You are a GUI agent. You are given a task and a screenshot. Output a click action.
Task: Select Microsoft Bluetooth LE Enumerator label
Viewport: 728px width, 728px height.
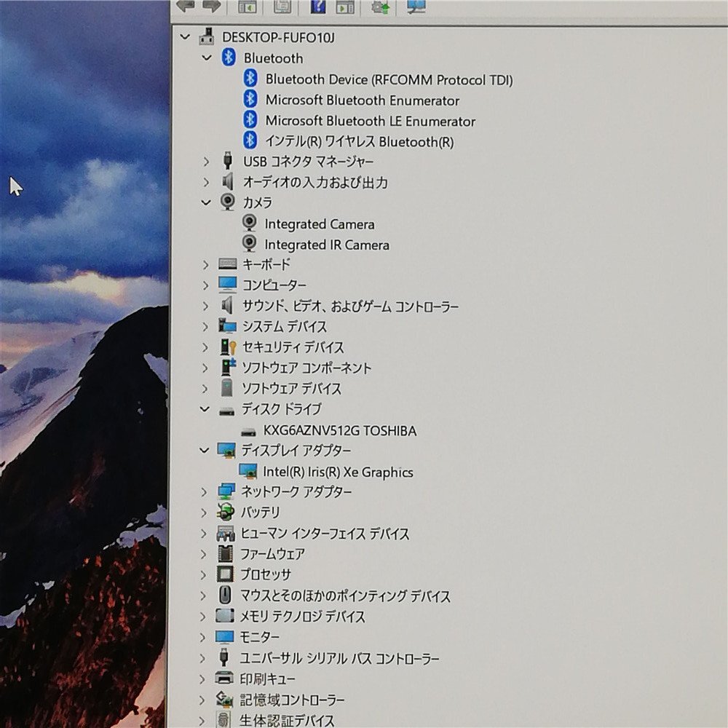[x=371, y=121]
